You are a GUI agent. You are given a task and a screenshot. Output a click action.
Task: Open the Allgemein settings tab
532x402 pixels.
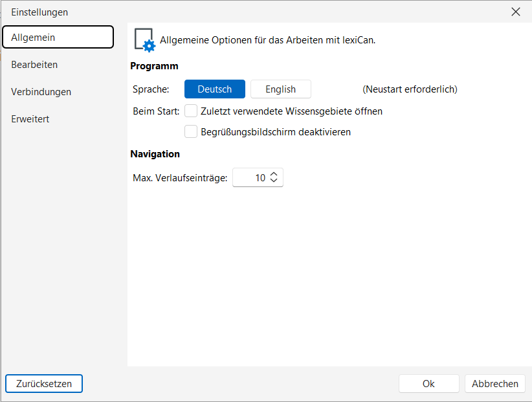tap(58, 38)
